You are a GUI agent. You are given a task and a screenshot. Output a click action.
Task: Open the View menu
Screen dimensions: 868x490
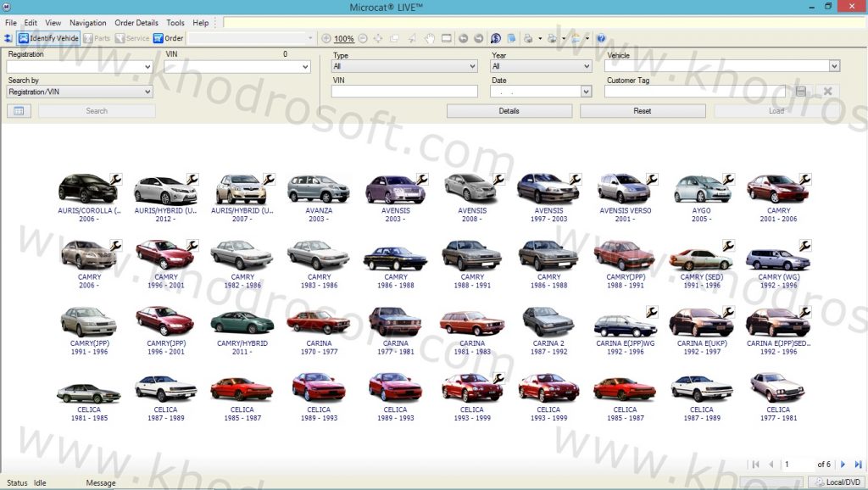53,23
